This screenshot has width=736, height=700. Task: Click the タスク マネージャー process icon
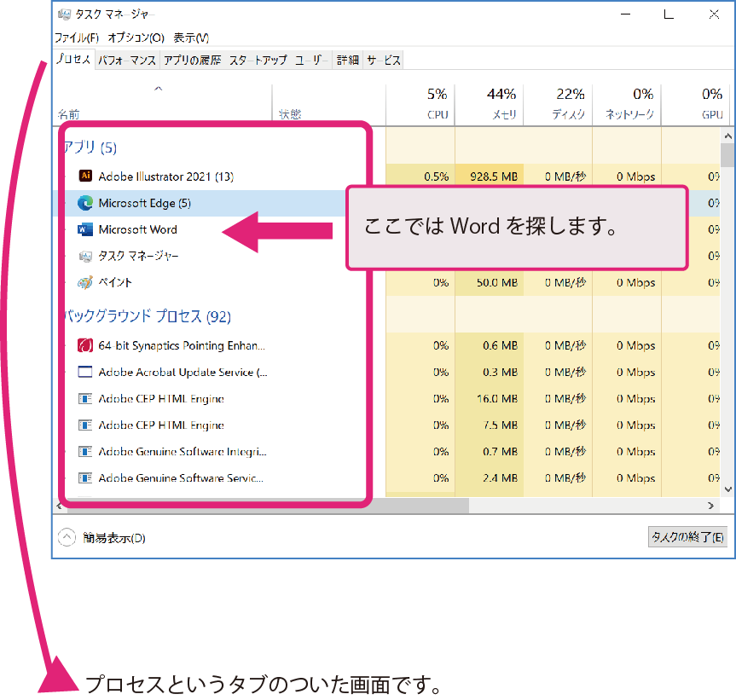[x=85, y=256]
